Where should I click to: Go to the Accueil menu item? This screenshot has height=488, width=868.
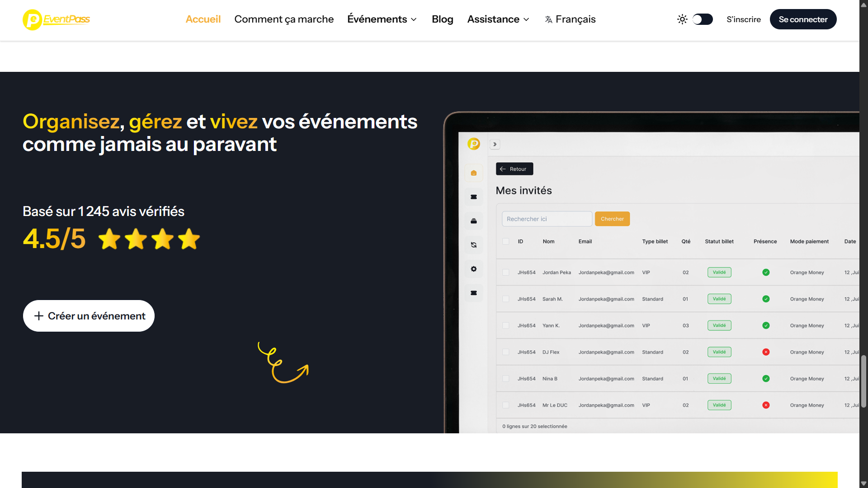(x=203, y=19)
